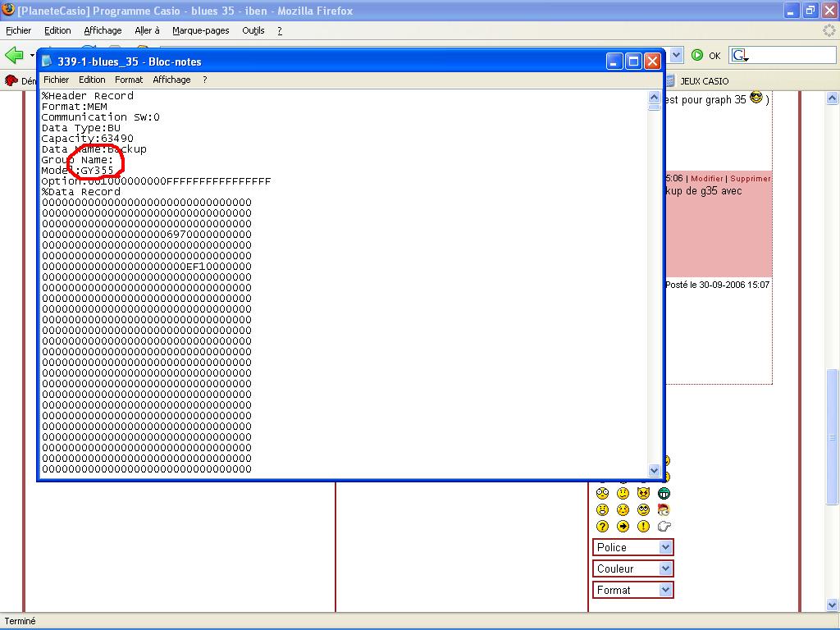Viewport: 840px width, 630px height.
Task: Open the Firefox help question mark menu
Action: (280, 30)
